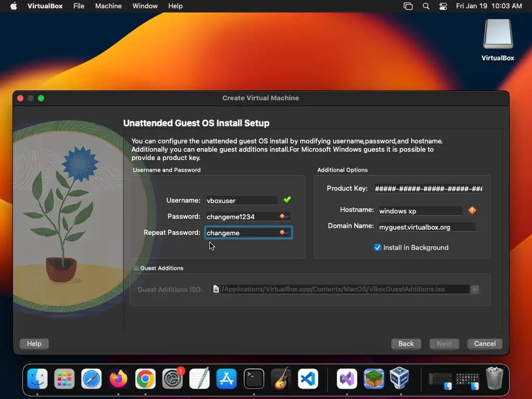Click into the Username field
The height and width of the screenshot is (399, 532).
point(242,201)
